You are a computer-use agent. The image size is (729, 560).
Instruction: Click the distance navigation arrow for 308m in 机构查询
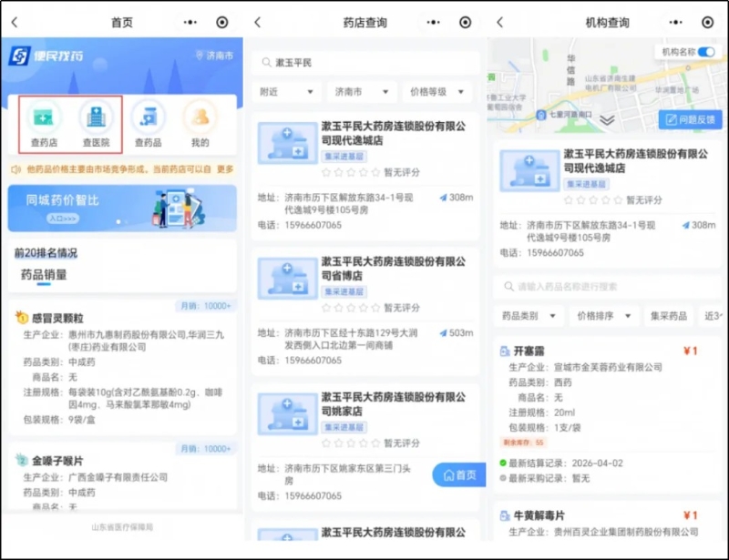684,225
